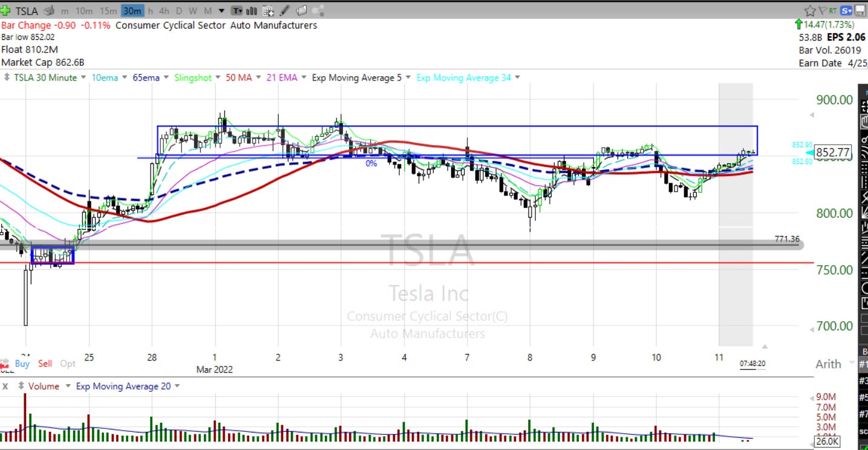The image size is (868, 450).
Task: Switch chart to 4h timeframe
Action: [165, 11]
